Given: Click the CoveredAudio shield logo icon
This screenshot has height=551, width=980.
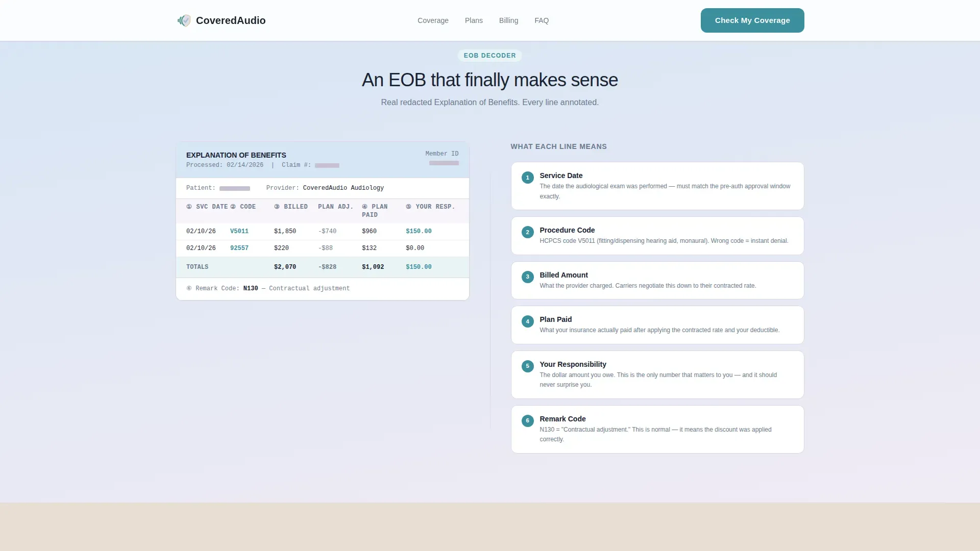Looking at the screenshot, I should 184,20.
